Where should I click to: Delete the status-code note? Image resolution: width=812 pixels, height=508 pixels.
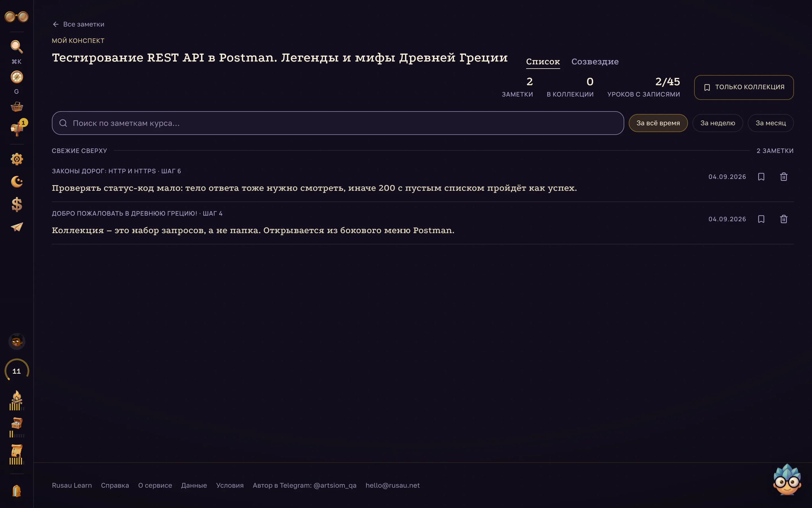[784, 177]
